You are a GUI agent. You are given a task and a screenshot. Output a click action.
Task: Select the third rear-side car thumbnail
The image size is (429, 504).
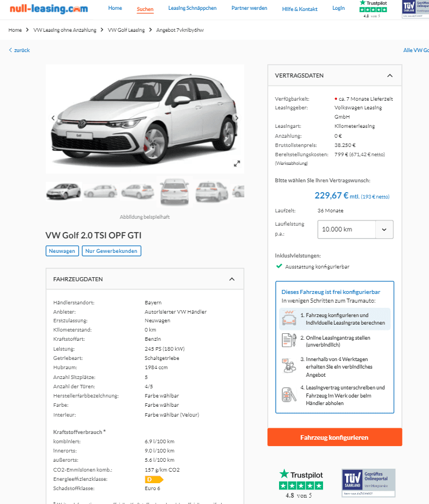[x=138, y=191]
